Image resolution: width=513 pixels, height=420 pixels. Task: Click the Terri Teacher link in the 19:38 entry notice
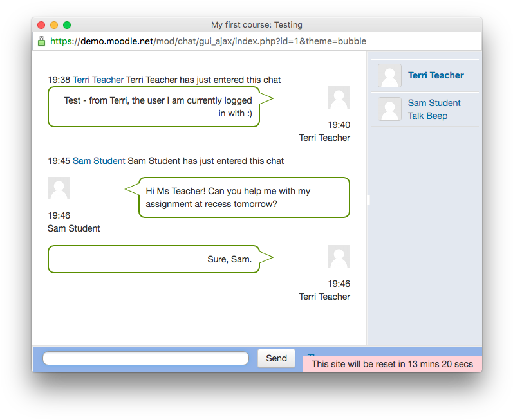[98, 80]
